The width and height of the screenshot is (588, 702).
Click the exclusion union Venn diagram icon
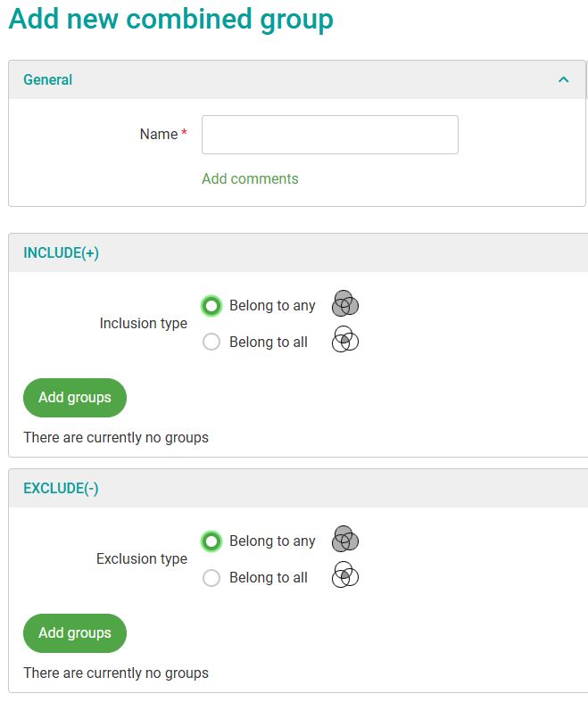point(345,540)
